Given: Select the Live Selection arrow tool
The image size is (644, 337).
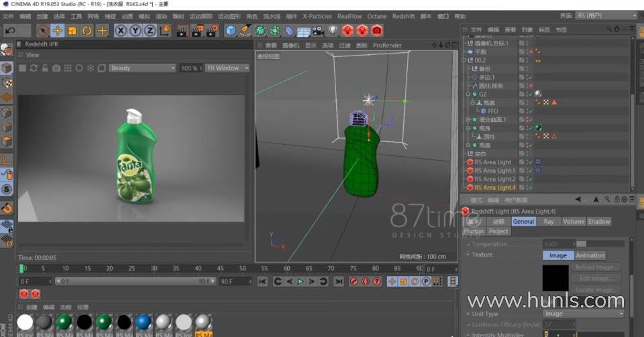Looking at the screenshot, I should (42, 31).
